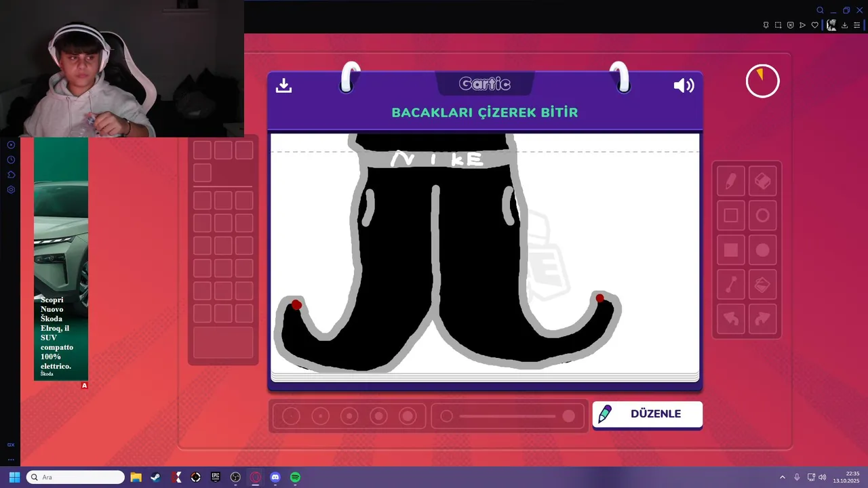The height and width of the screenshot is (488, 868).
Task: Click the volume icon in system tray
Action: (823, 477)
